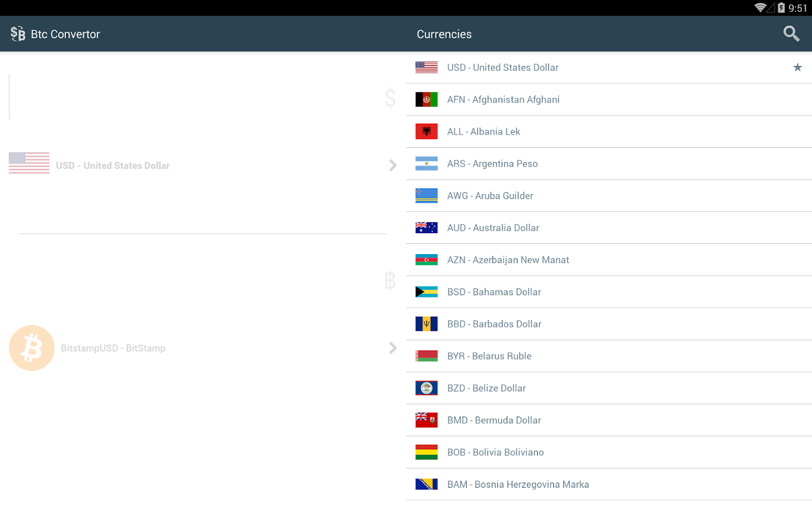Click the Aruba flag icon

pos(426,196)
